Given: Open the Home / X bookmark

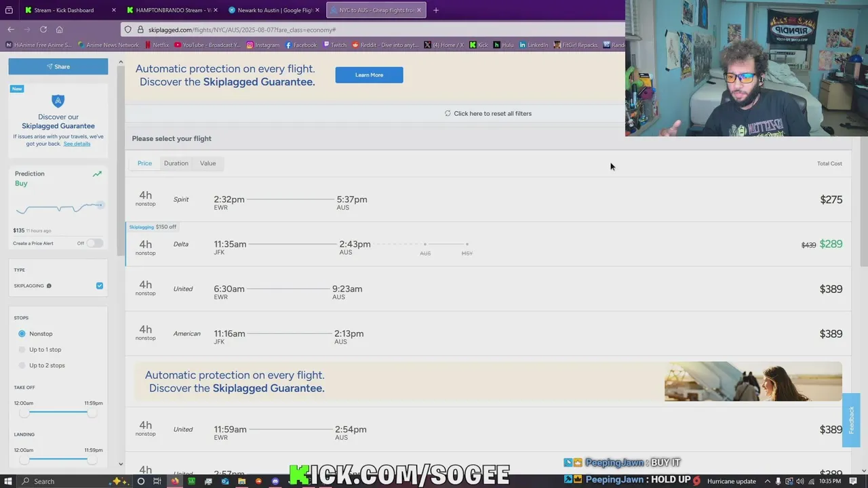Looking at the screenshot, I should pos(444,45).
